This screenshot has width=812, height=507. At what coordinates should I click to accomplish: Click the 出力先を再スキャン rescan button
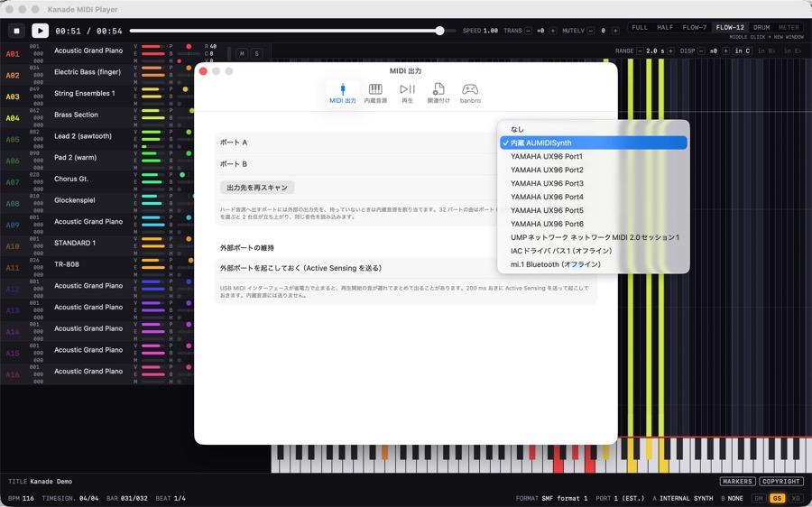[257, 188]
